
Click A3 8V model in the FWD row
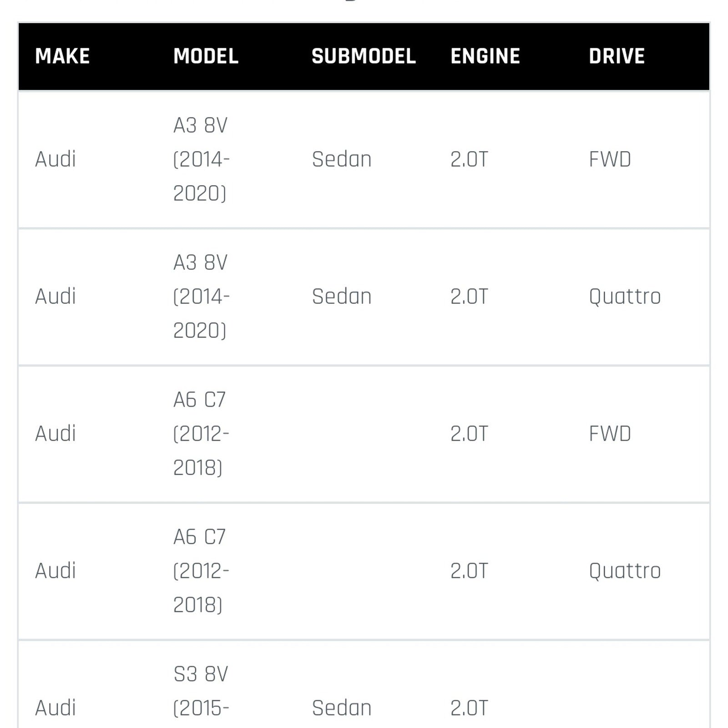click(x=201, y=159)
